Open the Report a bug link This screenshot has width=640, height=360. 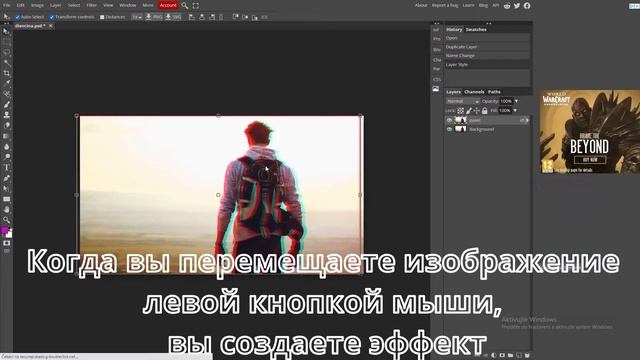pyautogui.click(x=445, y=5)
